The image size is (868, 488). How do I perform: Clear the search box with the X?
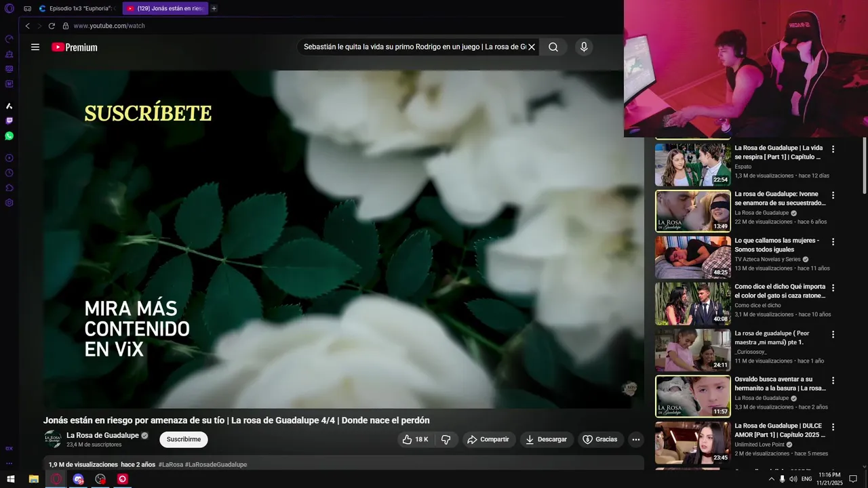(x=532, y=47)
